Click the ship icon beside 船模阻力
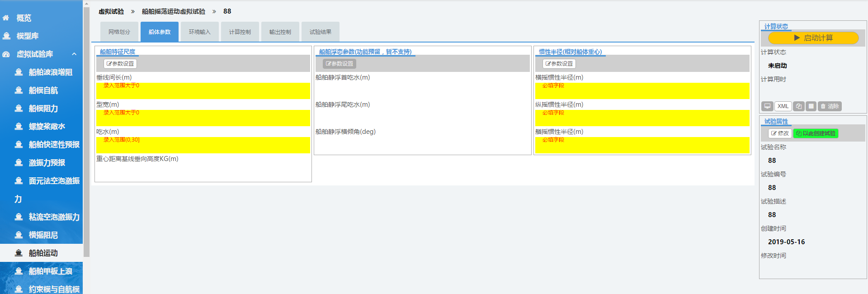Viewport: 868px width, 294px height. [x=19, y=109]
